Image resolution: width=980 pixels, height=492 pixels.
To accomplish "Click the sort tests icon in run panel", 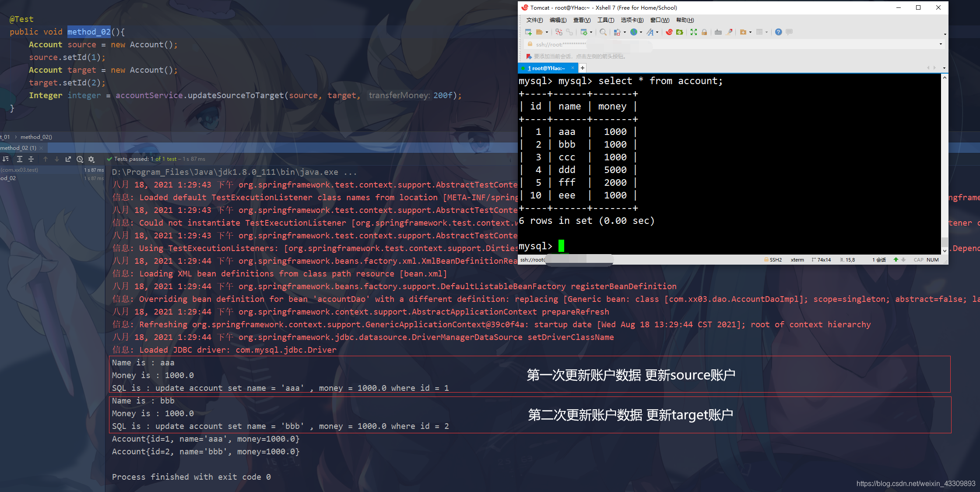I will pyautogui.click(x=6, y=159).
